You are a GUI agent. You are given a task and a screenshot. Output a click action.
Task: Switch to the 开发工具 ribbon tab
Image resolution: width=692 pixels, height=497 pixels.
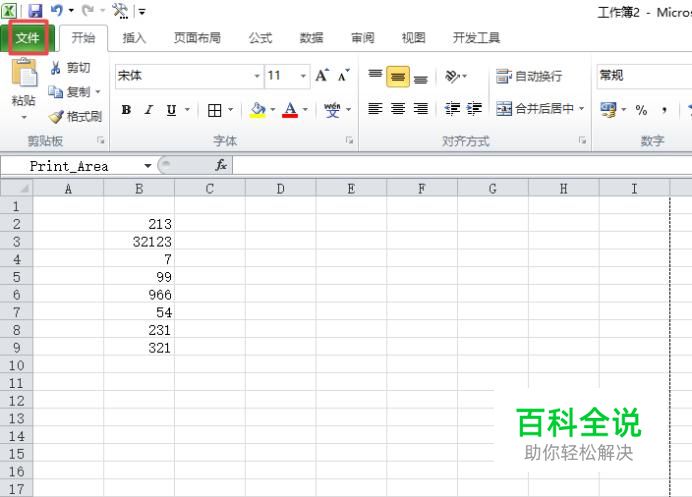[476, 38]
